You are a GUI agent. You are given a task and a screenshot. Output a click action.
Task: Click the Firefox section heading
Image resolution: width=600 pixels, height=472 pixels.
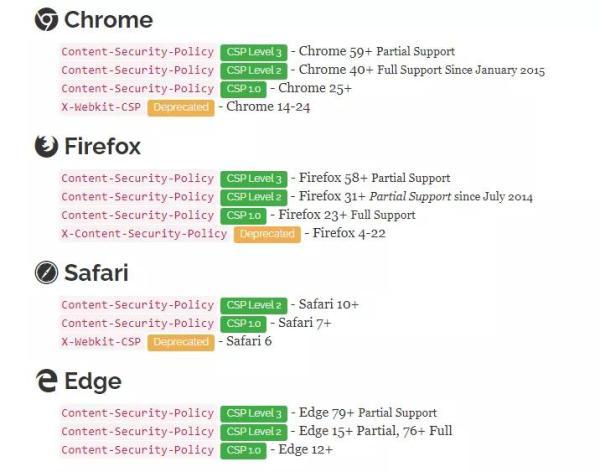pyautogui.click(x=102, y=147)
